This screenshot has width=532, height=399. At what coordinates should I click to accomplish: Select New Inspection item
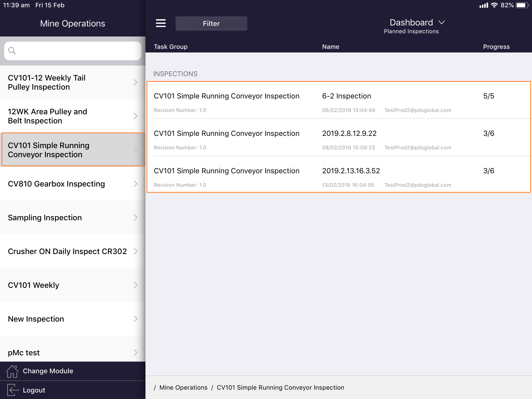tap(73, 319)
